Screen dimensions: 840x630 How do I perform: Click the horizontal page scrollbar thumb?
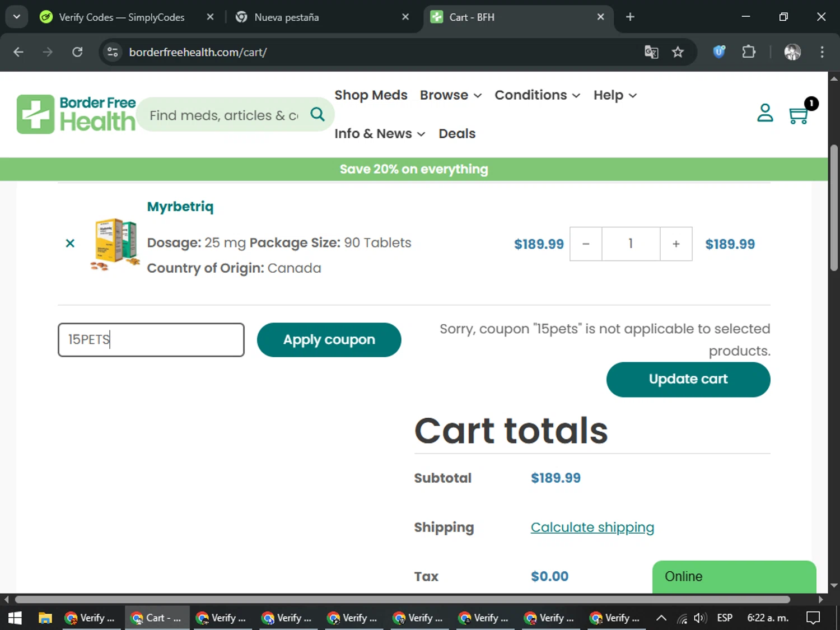tap(402, 599)
